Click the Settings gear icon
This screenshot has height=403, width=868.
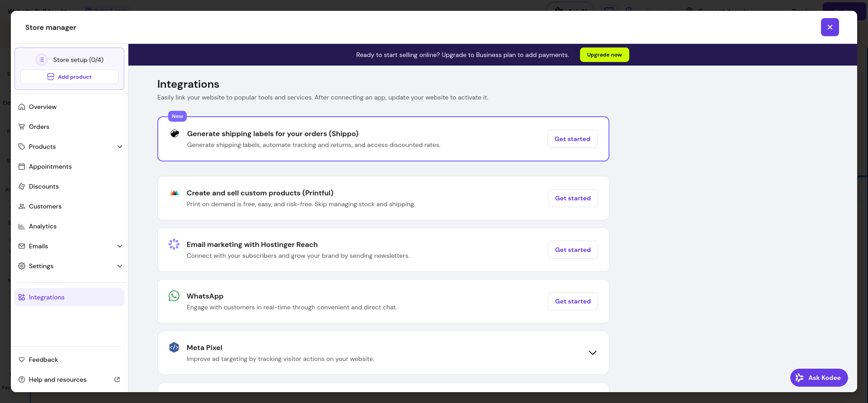tap(22, 266)
